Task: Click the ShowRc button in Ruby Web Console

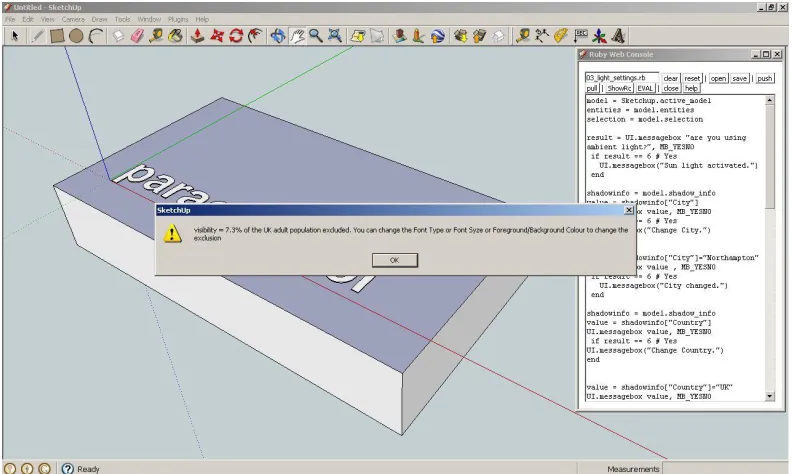Action: tap(619, 88)
